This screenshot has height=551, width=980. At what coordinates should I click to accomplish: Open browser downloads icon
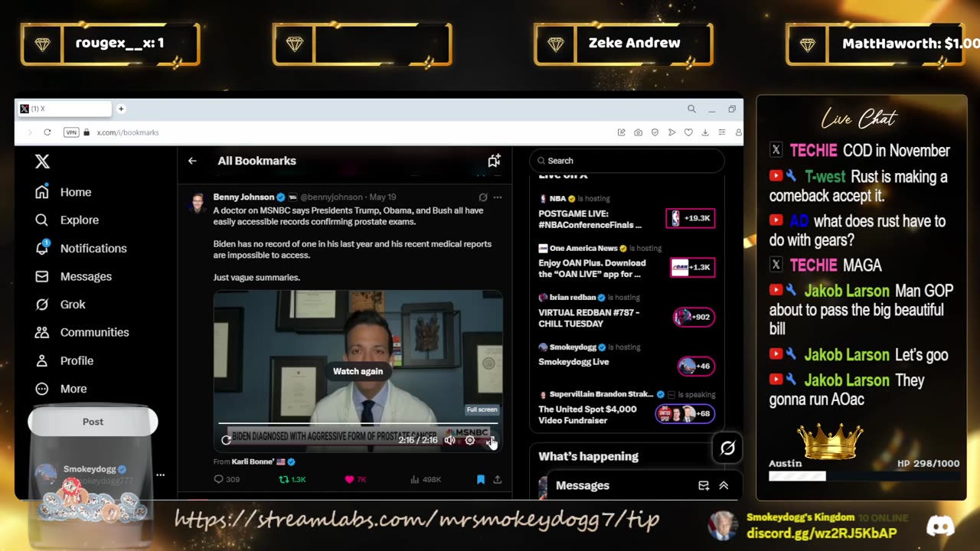click(x=705, y=132)
